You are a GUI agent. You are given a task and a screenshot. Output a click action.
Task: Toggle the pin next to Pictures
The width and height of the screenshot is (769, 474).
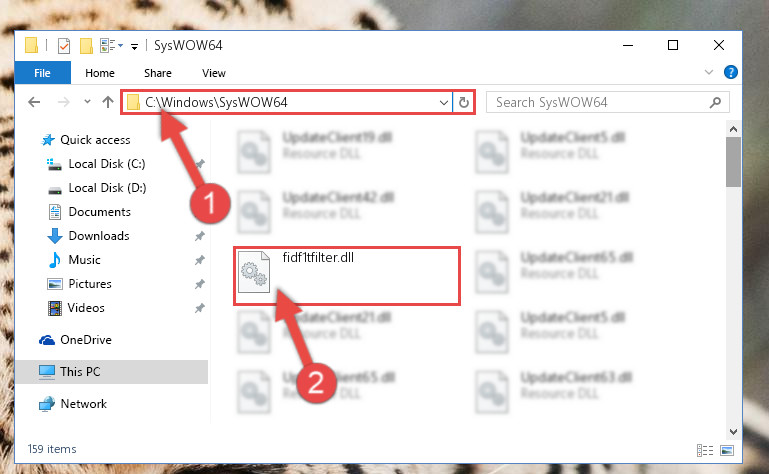click(x=200, y=284)
